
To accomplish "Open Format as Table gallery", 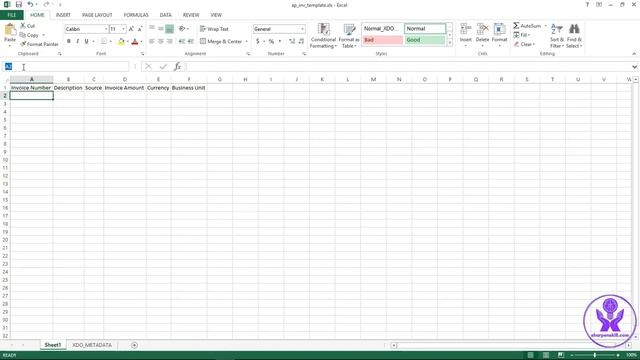I will tap(349, 36).
